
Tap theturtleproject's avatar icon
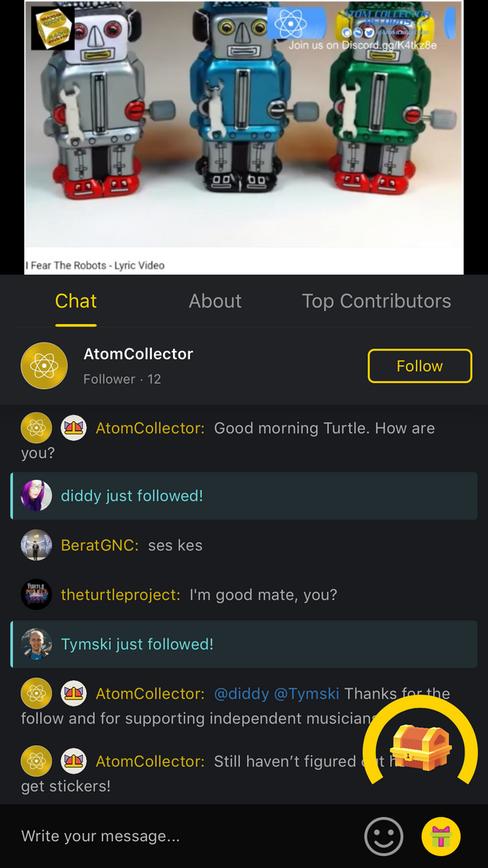pyautogui.click(x=37, y=594)
